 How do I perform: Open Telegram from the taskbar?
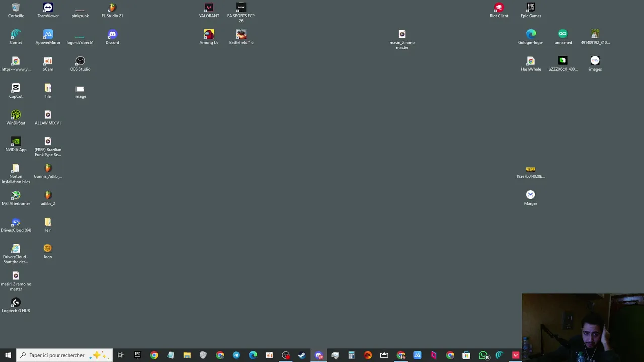point(236,355)
